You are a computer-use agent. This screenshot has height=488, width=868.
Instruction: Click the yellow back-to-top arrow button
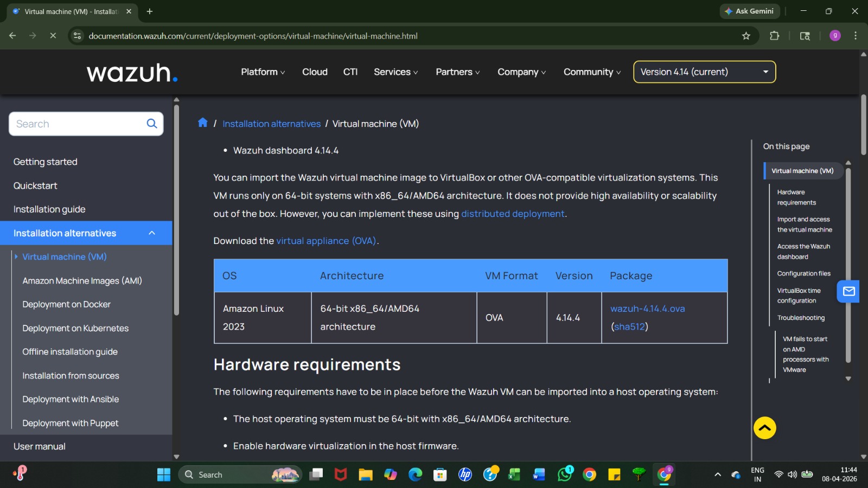click(765, 428)
